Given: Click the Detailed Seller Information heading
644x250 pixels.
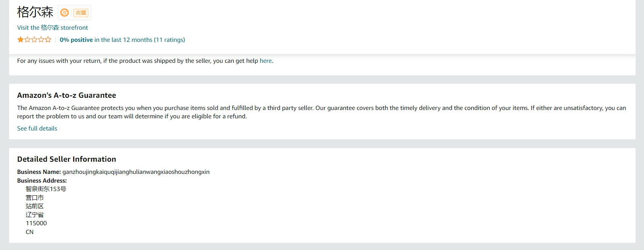Looking at the screenshot, I should coord(67,159).
